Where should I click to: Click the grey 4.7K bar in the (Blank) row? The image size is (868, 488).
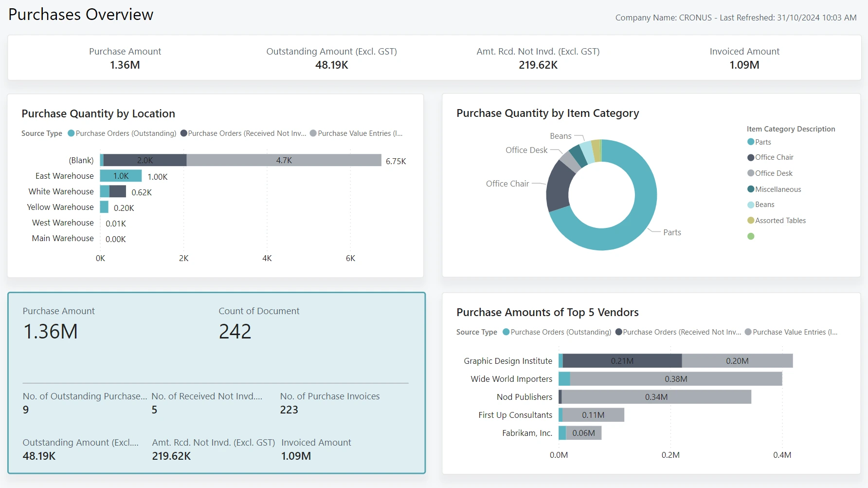tap(284, 160)
